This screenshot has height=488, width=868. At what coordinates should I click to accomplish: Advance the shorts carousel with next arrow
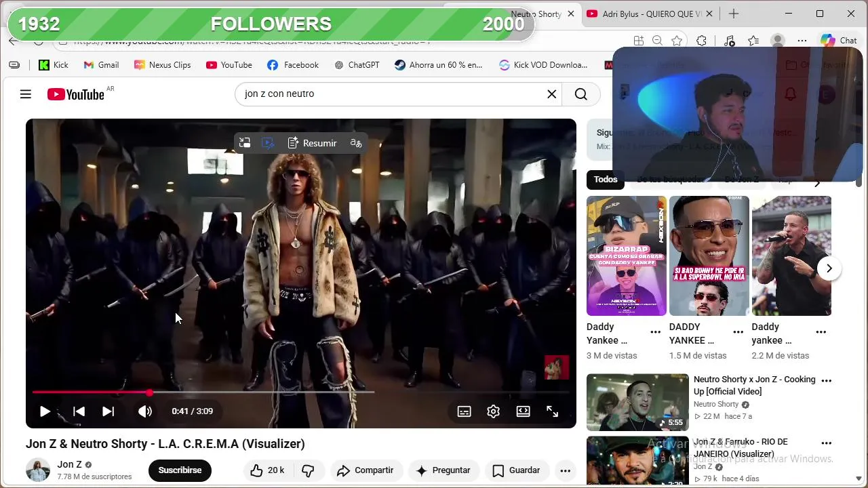[829, 268]
